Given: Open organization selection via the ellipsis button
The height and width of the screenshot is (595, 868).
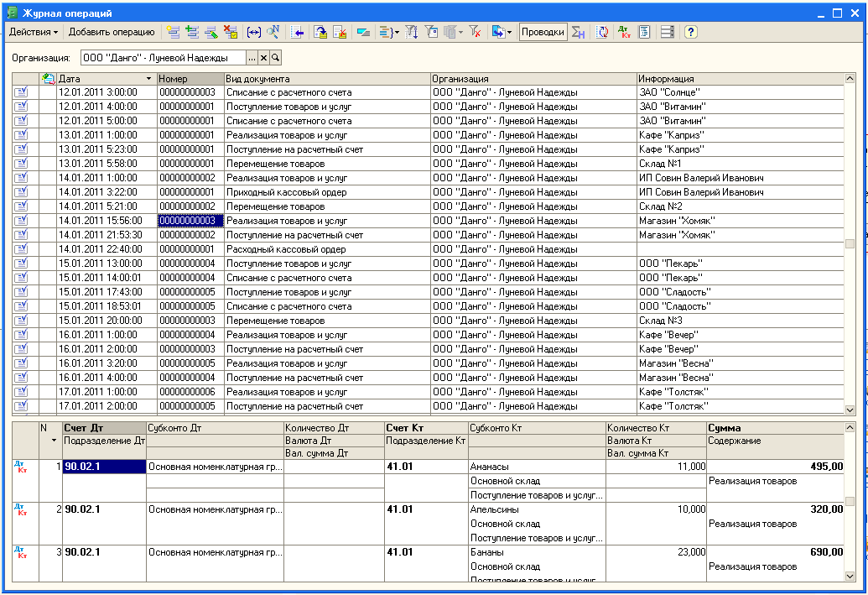Looking at the screenshot, I should (251, 58).
